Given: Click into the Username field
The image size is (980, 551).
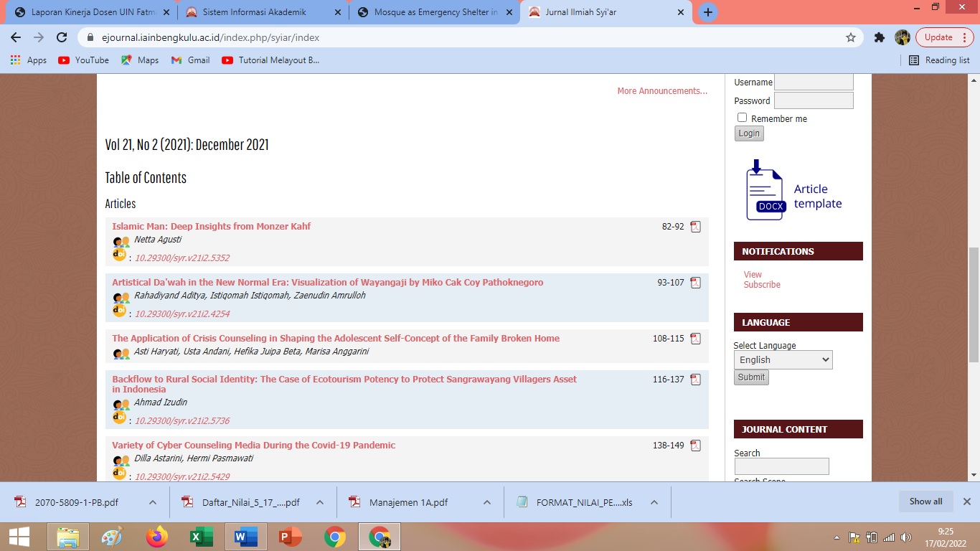Looking at the screenshot, I should coord(814,82).
